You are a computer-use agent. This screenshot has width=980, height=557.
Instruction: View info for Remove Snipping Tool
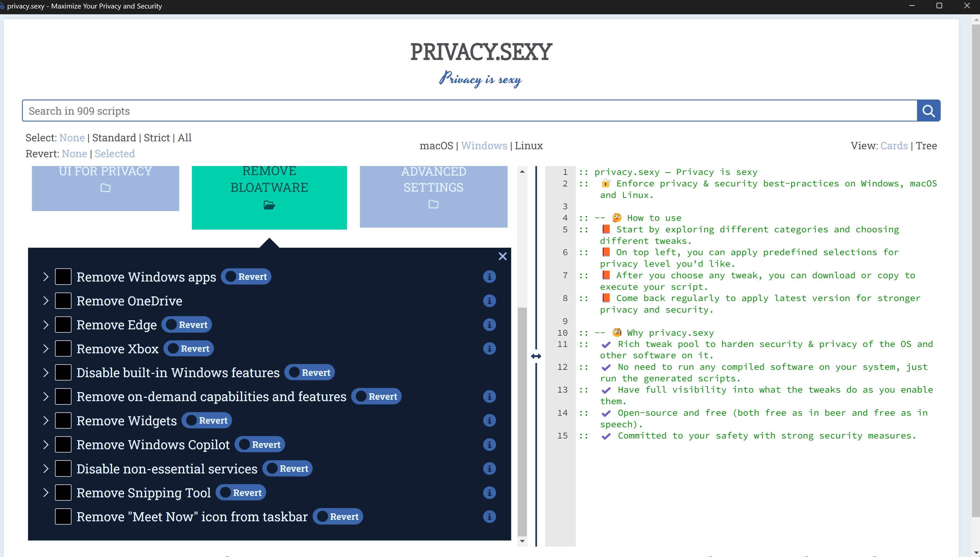click(489, 493)
